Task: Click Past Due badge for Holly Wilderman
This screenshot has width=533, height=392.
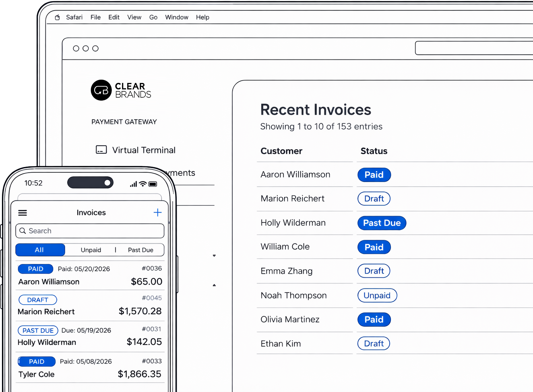Action: pos(382,223)
